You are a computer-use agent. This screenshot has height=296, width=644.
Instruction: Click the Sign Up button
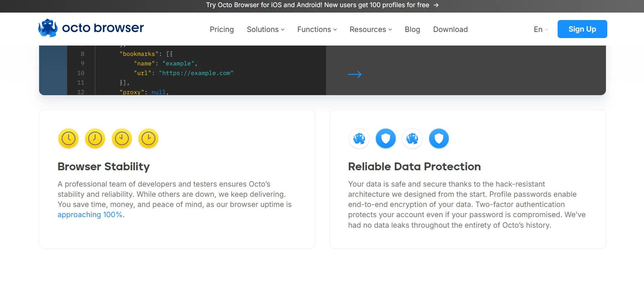click(582, 29)
